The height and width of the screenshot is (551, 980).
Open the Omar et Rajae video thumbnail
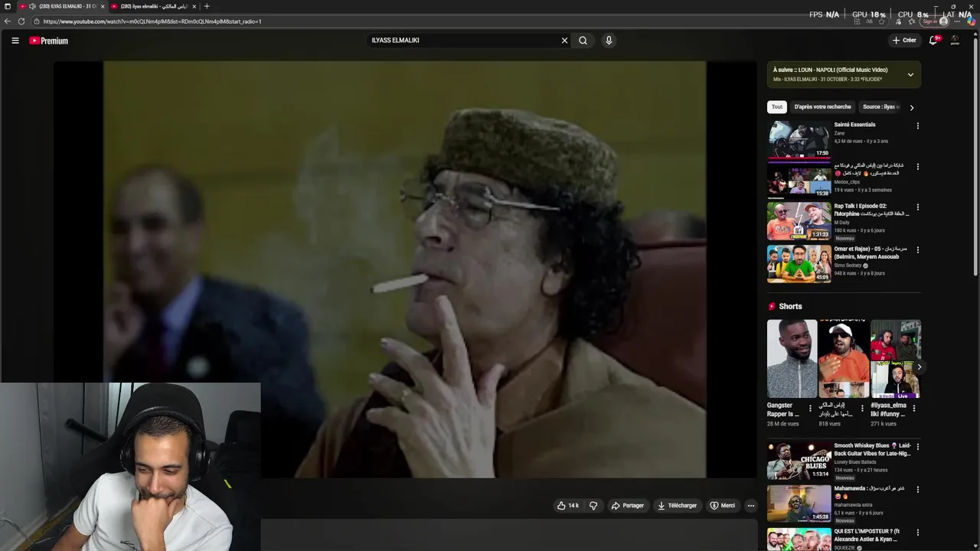click(799, 264)
